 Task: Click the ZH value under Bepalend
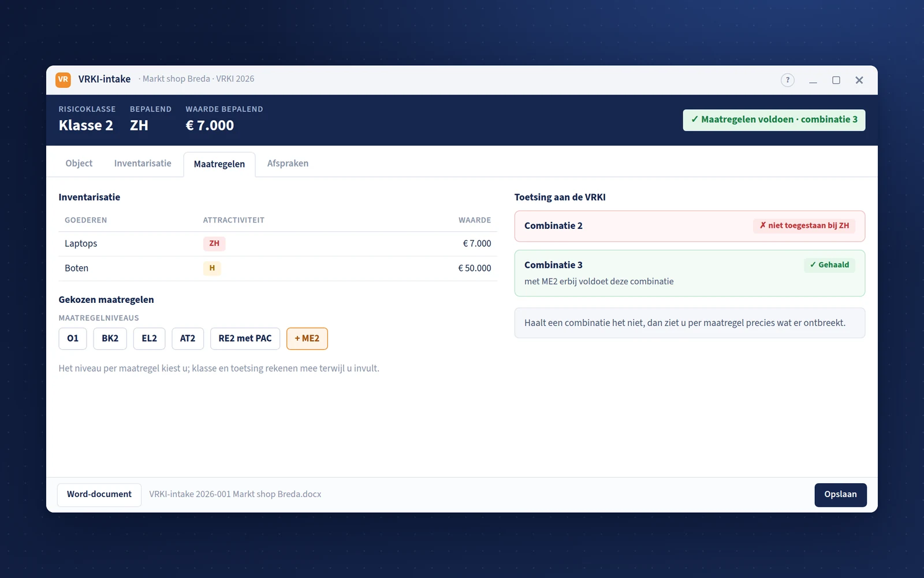click(139, 125)
